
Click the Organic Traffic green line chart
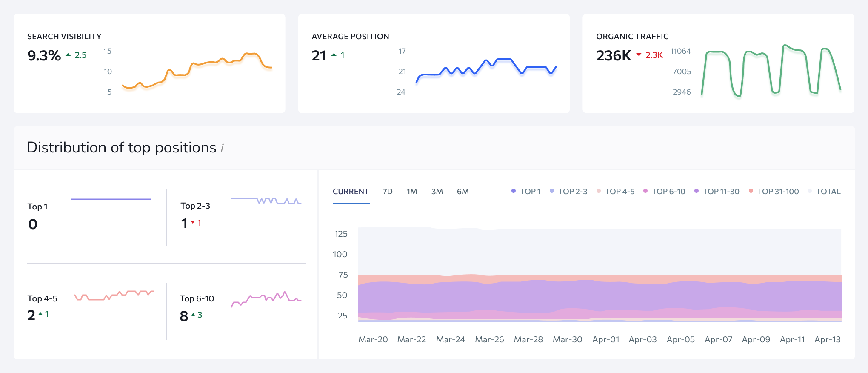pos(771,71)
